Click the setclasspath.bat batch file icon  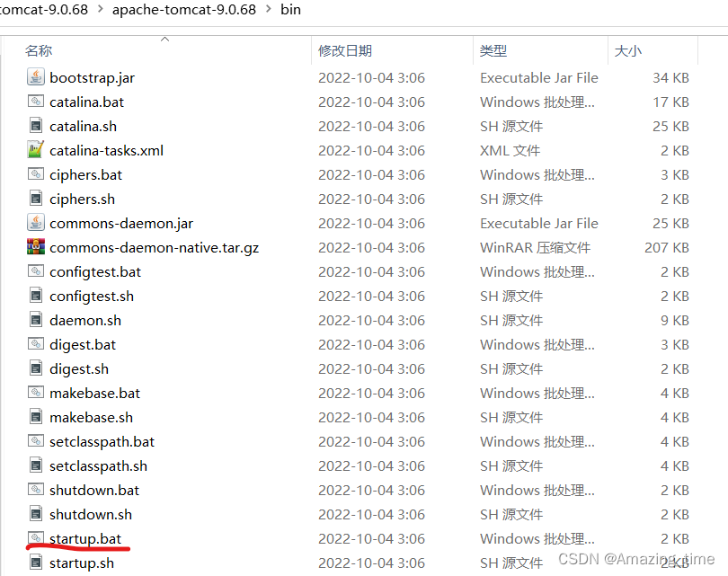tap(36, 441)
